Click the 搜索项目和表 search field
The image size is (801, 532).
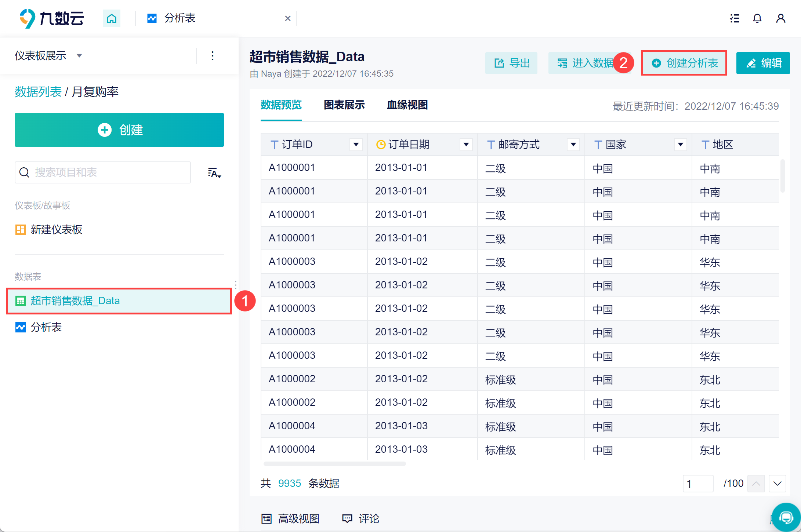[x=103, y=172]
